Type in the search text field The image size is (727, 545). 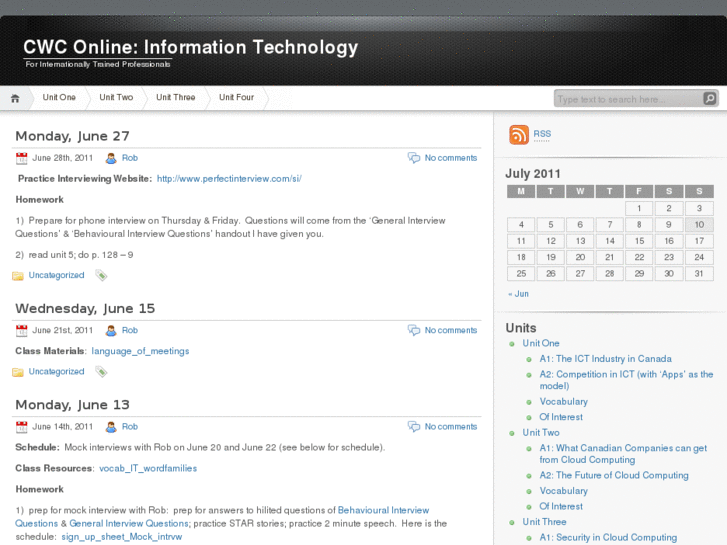tap(626, 99)
